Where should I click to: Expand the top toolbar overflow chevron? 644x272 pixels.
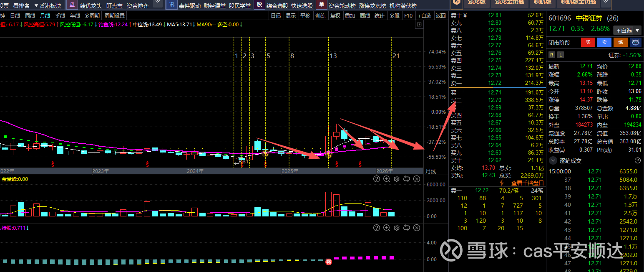(158, 3)
